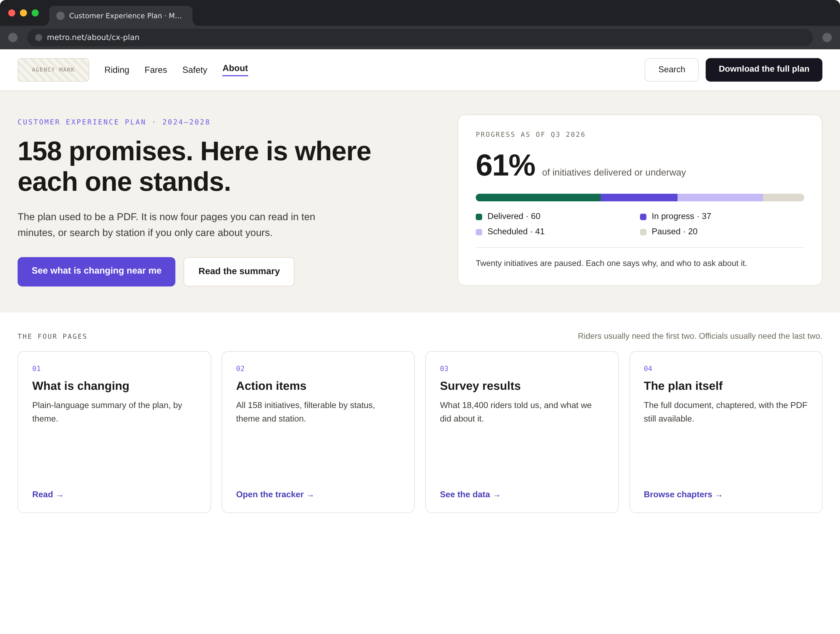Click the 'Paused · 20' legend text
This screenshot has height=634, width=840.
[x=674, y=232]
